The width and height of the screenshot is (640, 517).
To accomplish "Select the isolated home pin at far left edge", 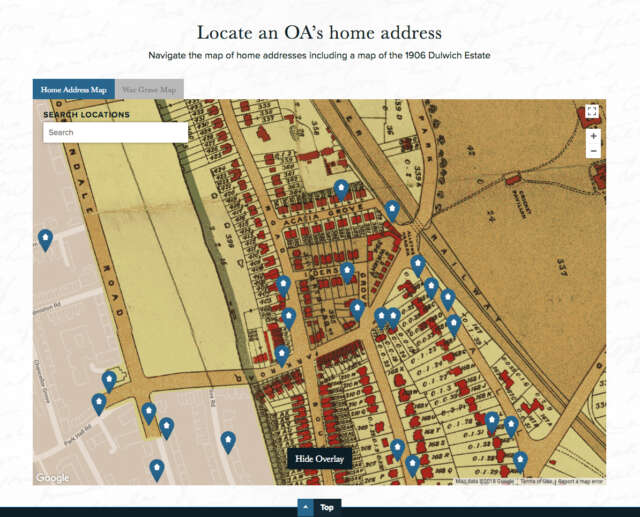I will (45, 240).
